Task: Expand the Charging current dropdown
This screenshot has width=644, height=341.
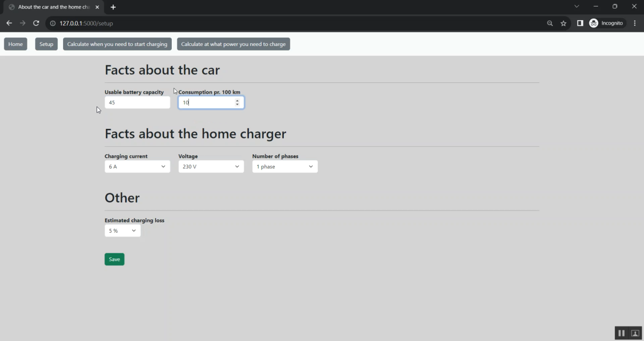Action: point(137,167)
